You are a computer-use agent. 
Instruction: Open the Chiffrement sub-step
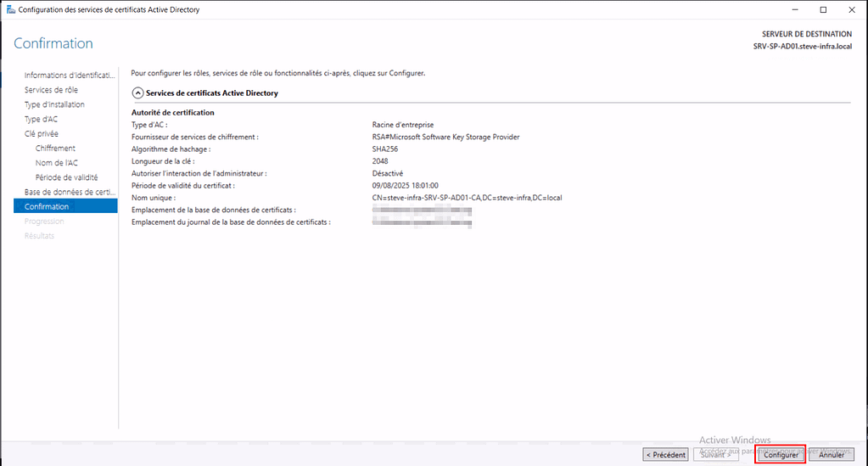tap(55, 149)
